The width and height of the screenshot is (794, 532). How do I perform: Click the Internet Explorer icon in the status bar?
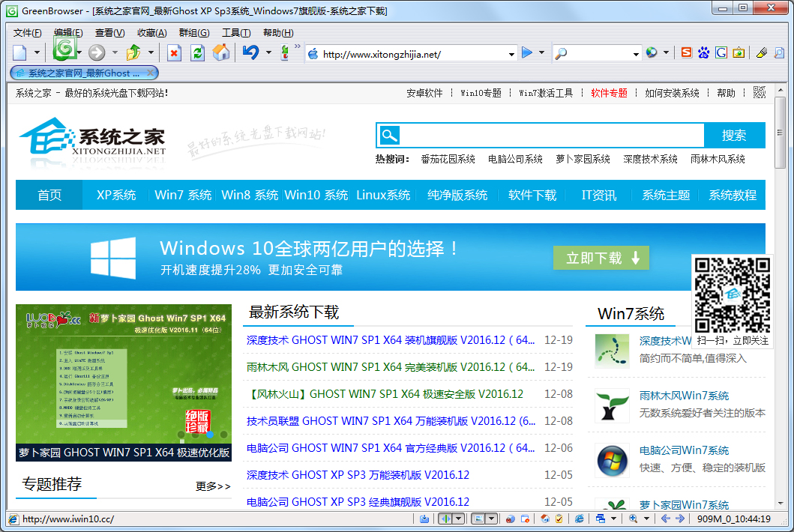point(580,519)
